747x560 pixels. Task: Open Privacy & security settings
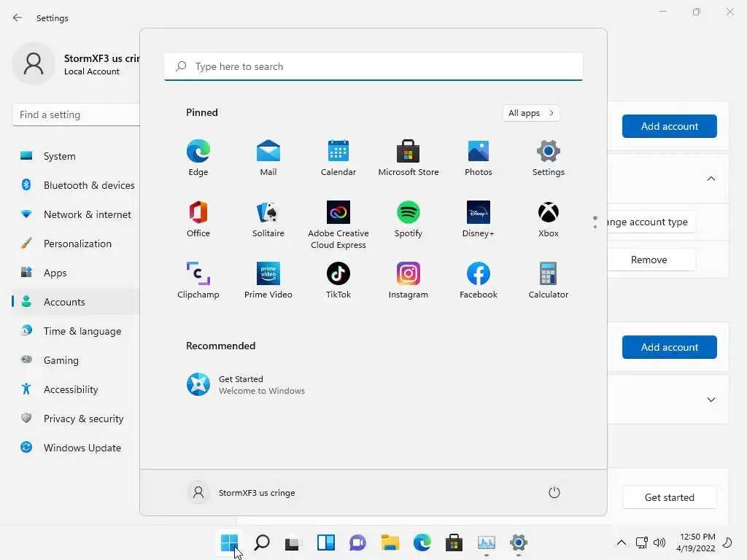point(76,419)
